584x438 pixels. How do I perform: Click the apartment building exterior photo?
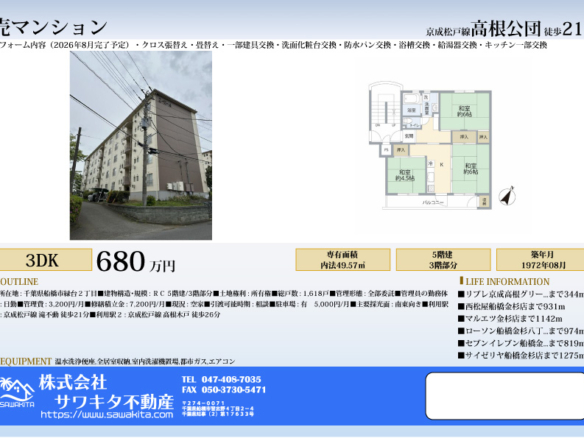coord(141,146)
